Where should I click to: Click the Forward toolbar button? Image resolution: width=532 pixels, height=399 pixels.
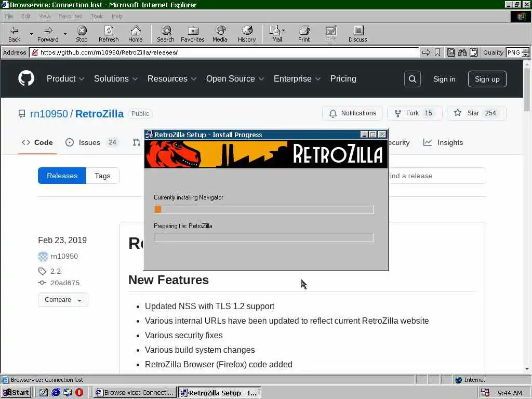pos(48,34)
